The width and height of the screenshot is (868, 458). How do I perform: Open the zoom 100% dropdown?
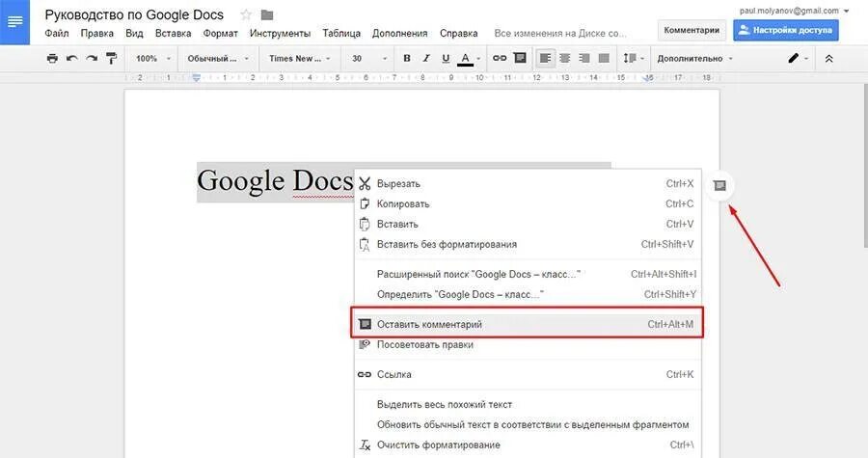(x=153, y=58)
